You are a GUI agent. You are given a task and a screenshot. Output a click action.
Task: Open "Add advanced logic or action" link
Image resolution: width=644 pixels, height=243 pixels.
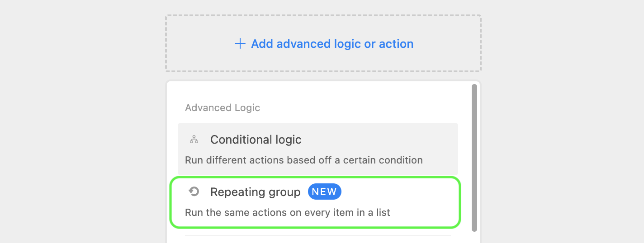click(x=324, y=44)
